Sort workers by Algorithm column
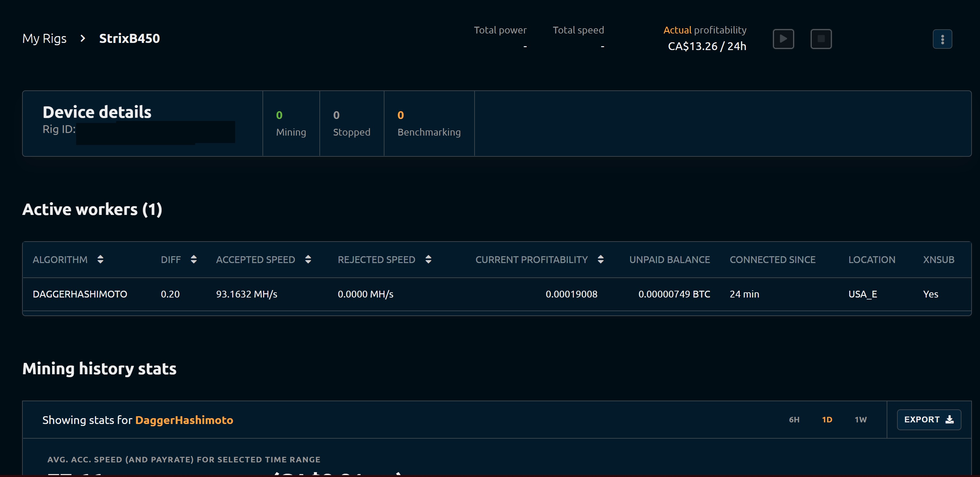 [x=101, y=259]
